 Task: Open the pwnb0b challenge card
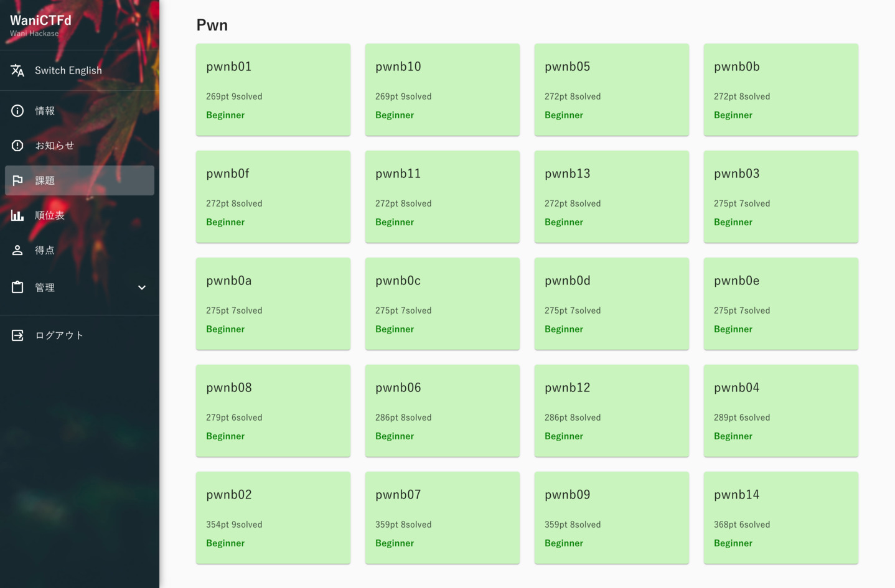click(780, 90)
